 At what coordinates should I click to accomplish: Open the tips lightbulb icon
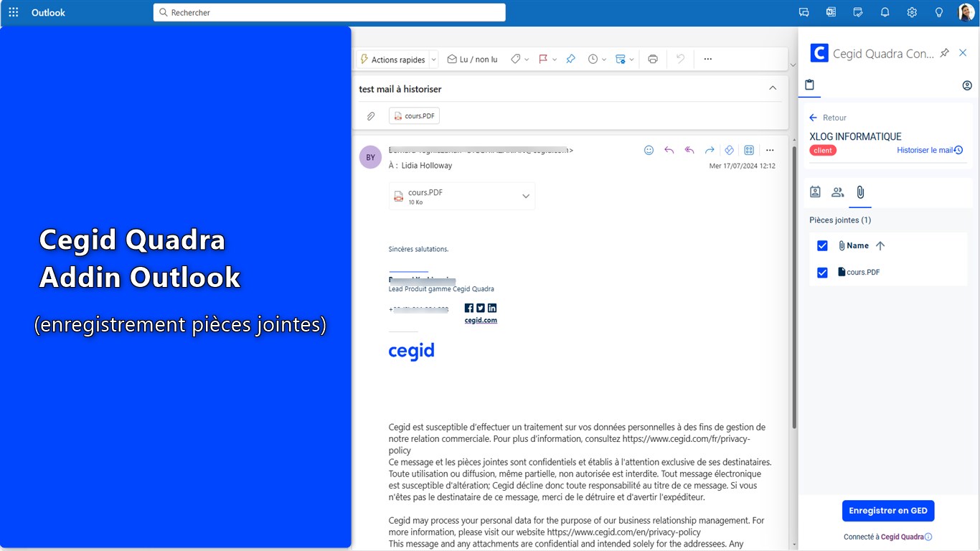[939, 12]
